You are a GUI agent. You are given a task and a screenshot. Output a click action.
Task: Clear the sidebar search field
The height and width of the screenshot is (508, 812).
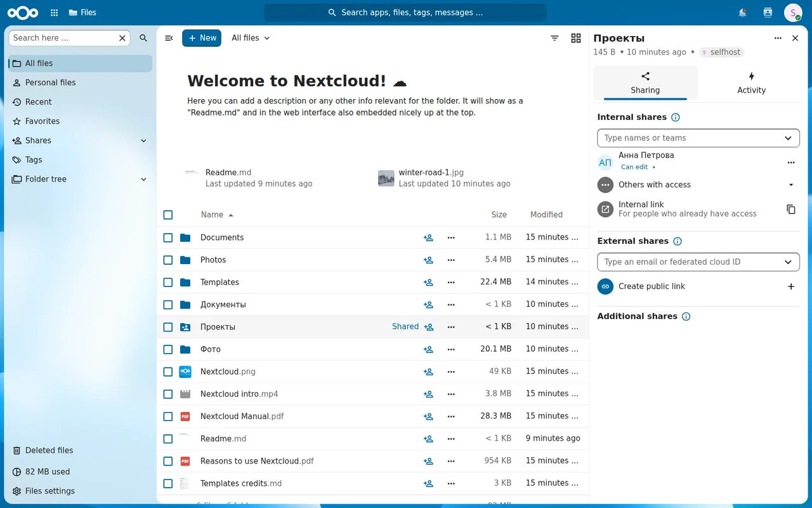click(122, 38)
